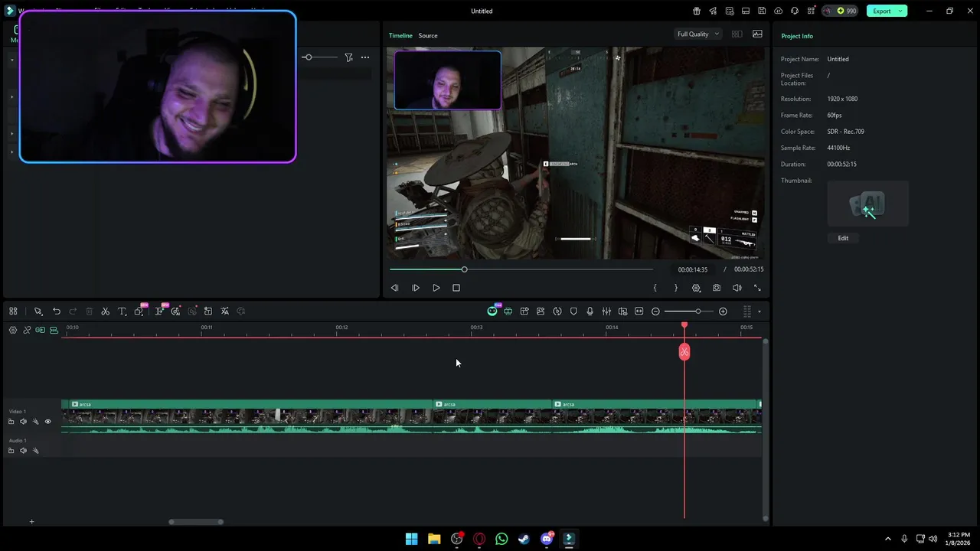Viewport: 980px width, 551px height.
Task: Switch to the Timeline preview tab
Action: [x=400, y=35]
